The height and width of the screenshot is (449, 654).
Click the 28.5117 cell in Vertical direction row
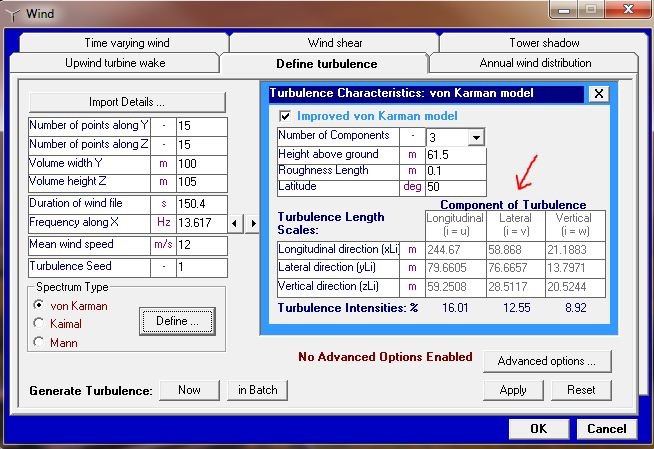tap(516, 287)
